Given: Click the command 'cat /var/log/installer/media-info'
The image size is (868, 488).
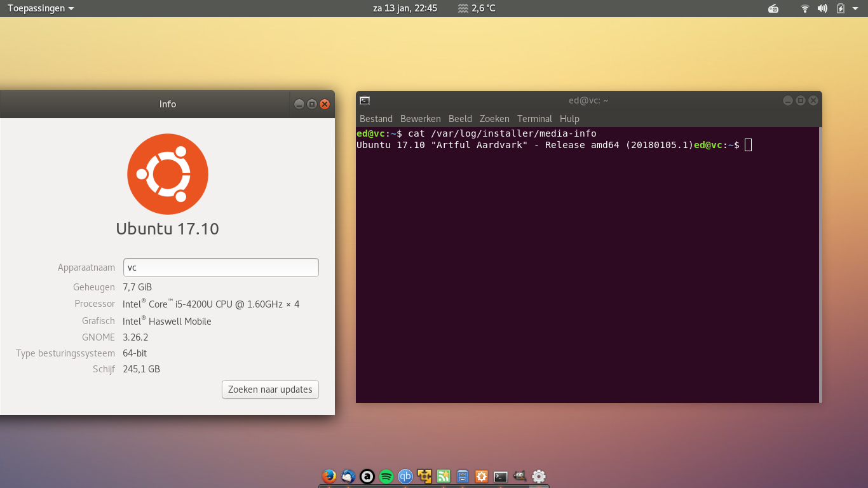Looking at the screenshot, I should 502,133.
